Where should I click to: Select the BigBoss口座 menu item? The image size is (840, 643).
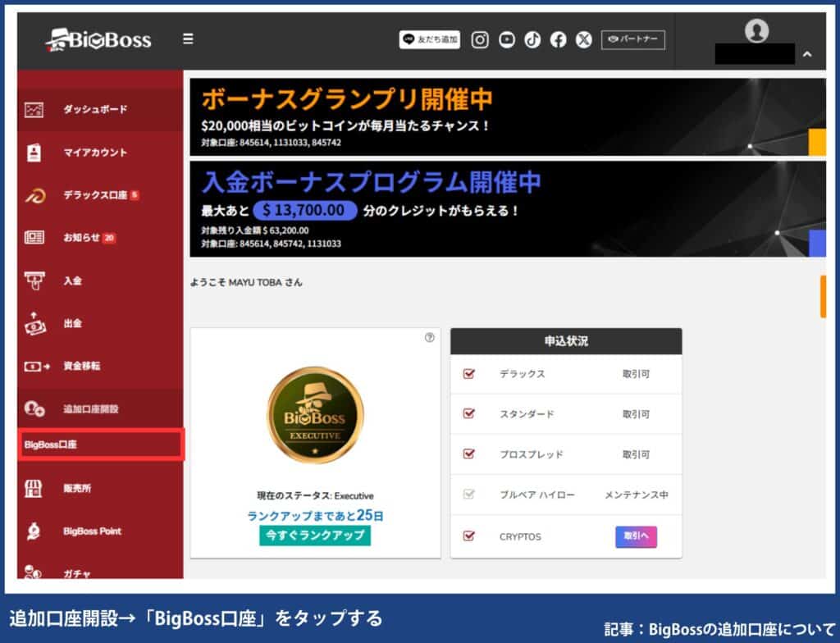98,444
